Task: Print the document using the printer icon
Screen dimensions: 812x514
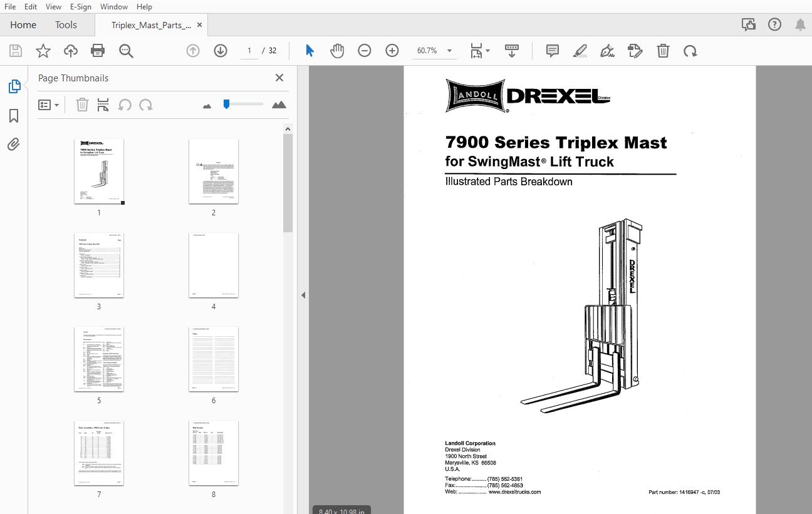Action: coord(98,51)
